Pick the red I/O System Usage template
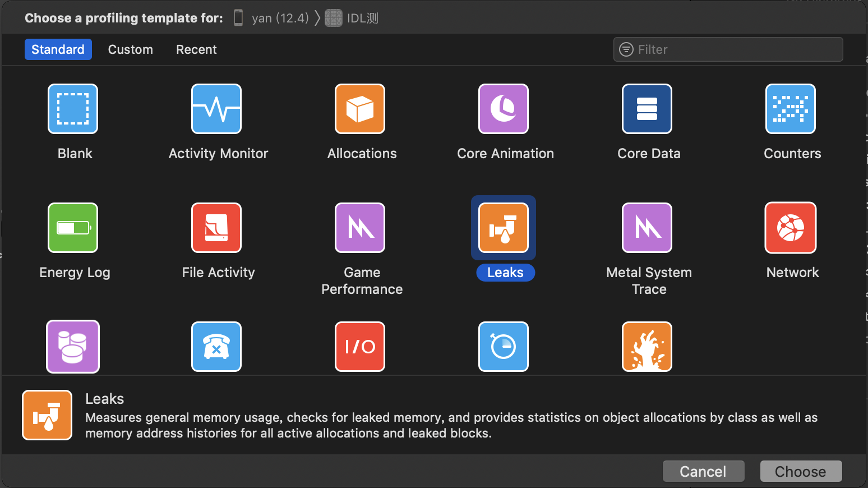This screenshot has height=488, width=868. point(360,347)
